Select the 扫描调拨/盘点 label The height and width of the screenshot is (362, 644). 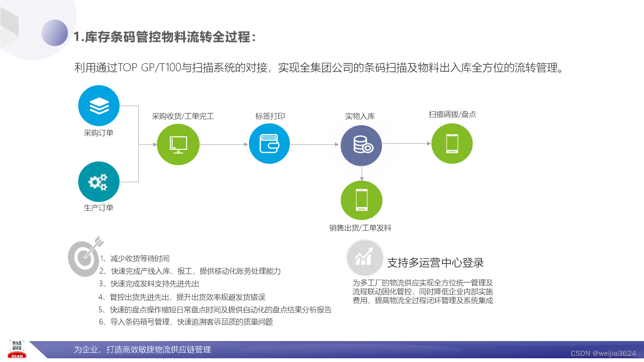[x=452, y=114]
